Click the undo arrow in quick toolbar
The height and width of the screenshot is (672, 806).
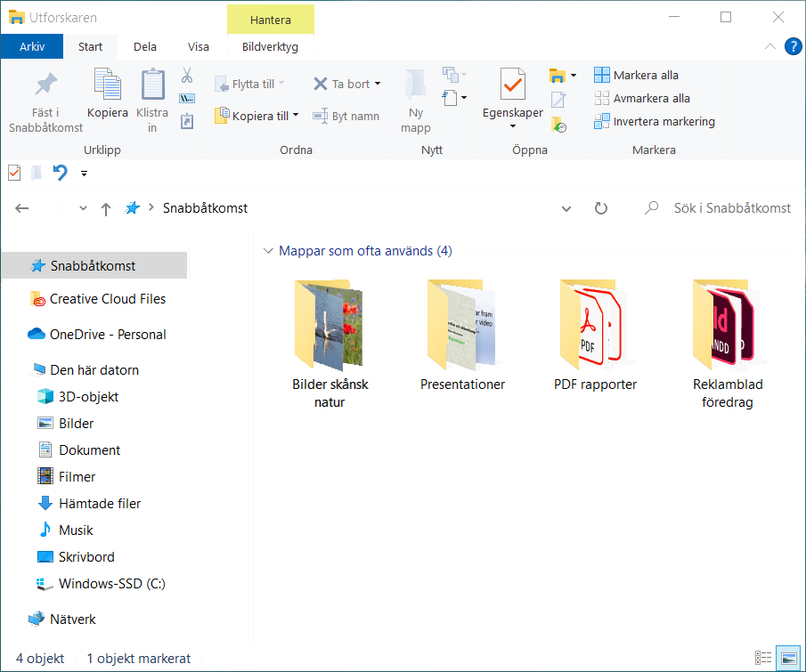[x=60, y=173]
